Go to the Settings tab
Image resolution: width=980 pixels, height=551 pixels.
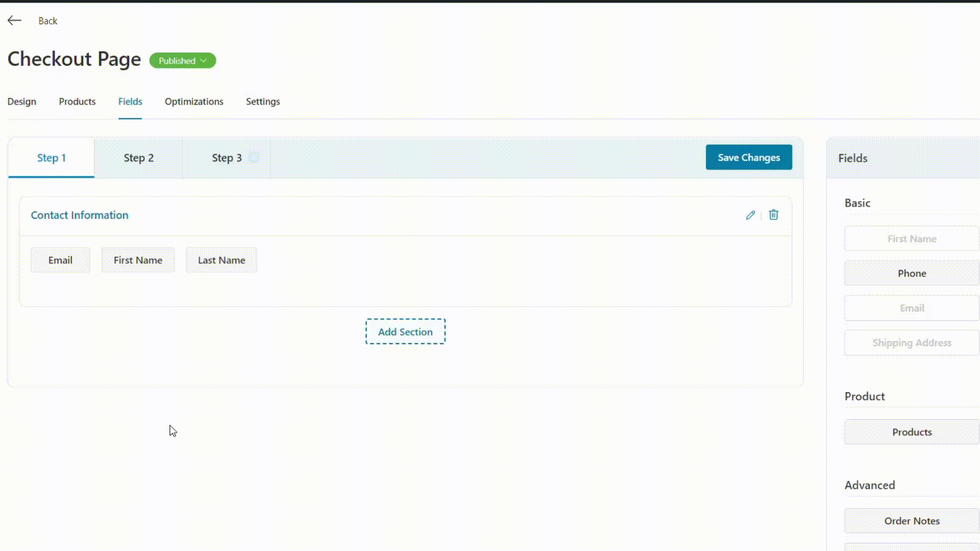(263, 102)
